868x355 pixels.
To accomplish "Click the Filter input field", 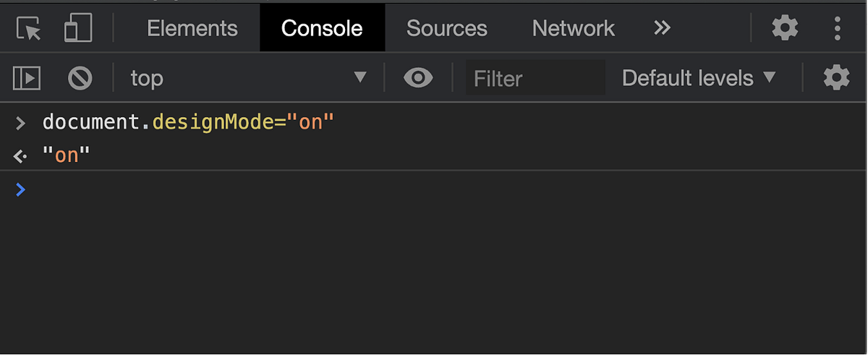I will 535,78.
